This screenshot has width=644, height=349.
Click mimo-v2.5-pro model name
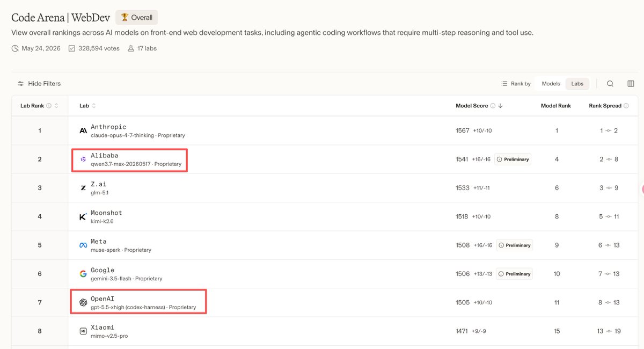pyautogui.click(x=109, y=336)
